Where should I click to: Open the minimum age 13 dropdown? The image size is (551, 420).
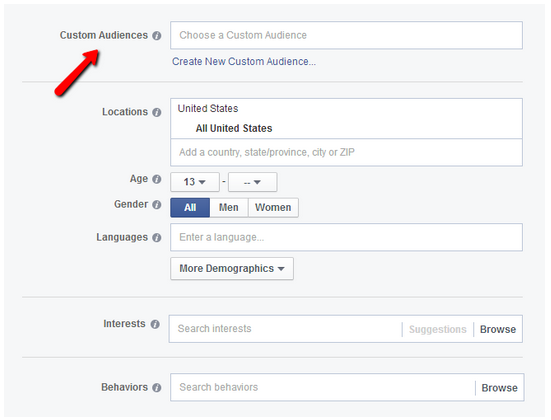pos(195,182)
